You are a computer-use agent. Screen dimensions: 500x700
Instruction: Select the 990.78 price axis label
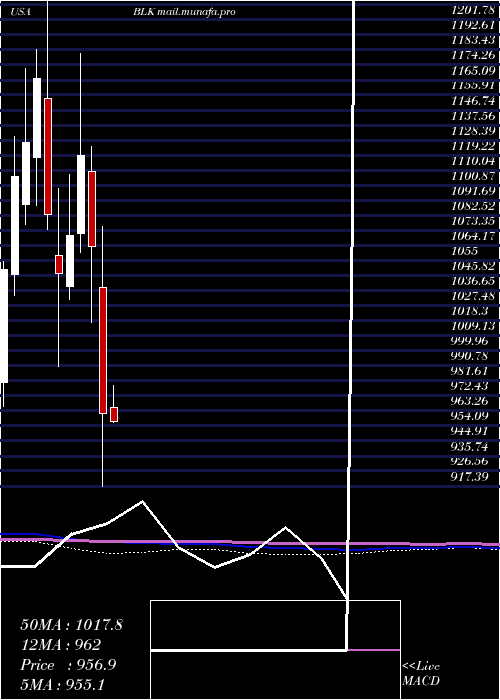[x=470, y=356]
